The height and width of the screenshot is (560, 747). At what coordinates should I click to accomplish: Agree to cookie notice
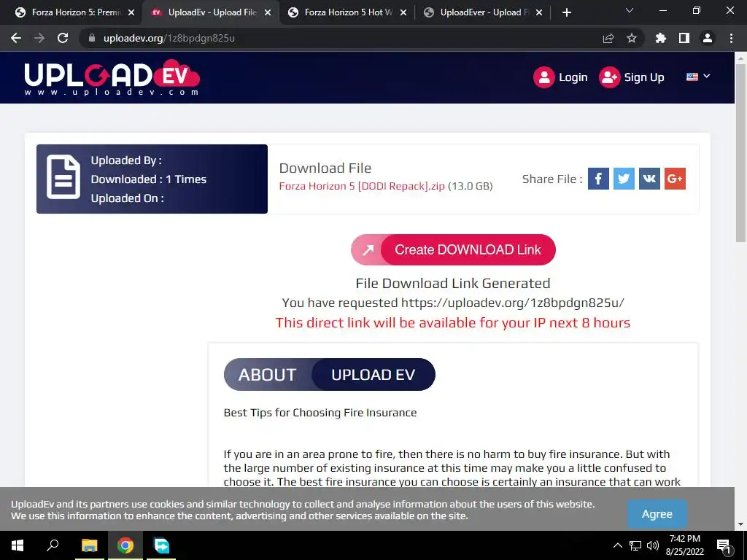pos(657,514)
